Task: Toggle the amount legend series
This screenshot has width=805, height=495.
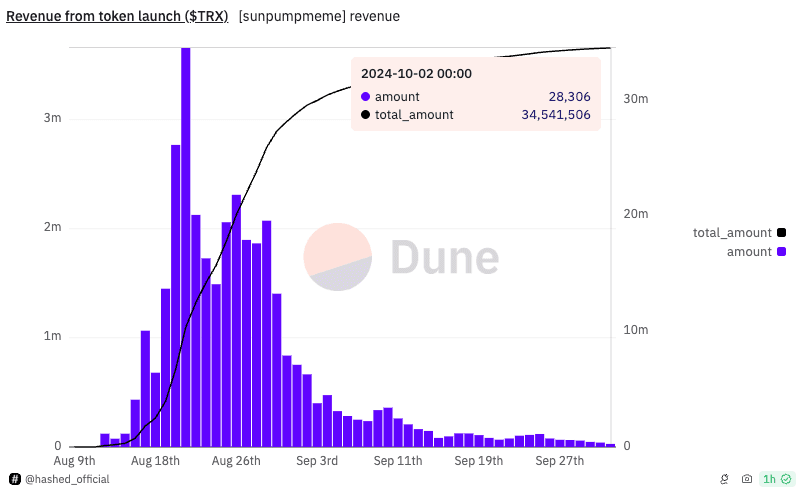Action: pos(756,252)
